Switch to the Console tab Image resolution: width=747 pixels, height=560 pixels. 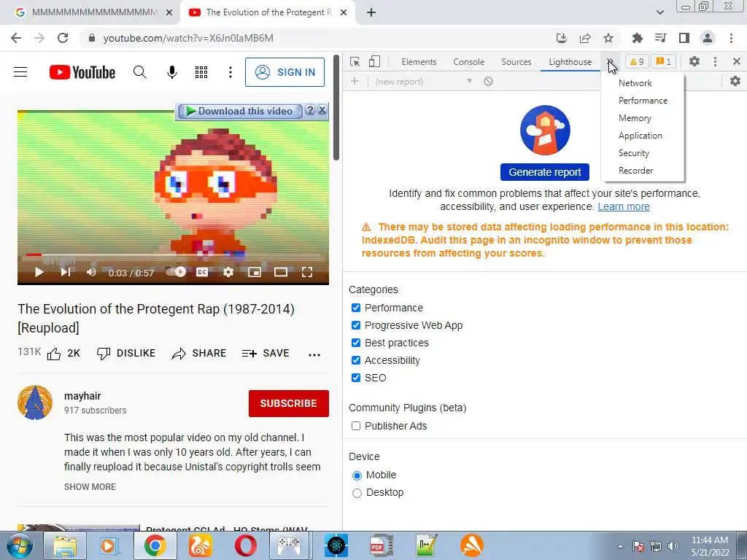click(469, 62)
